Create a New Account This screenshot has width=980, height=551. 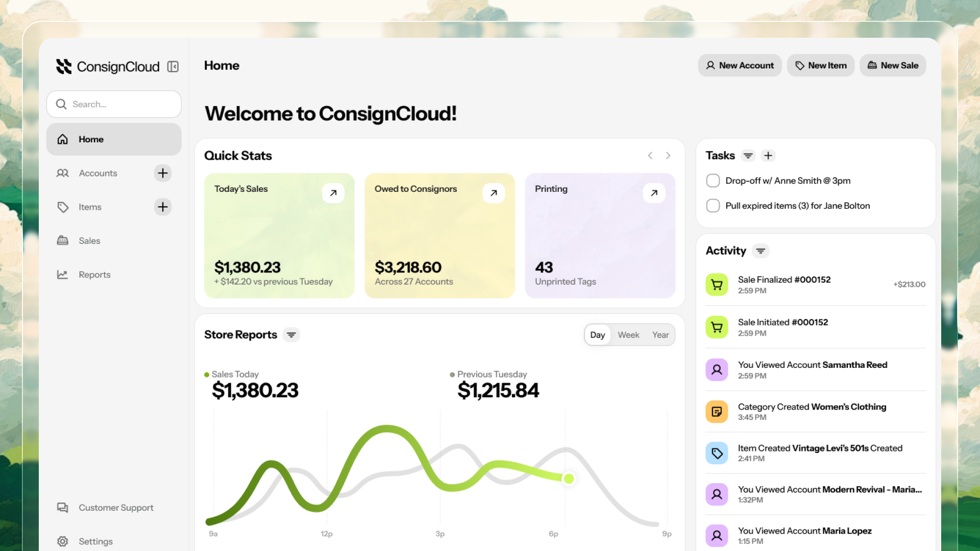click(x=740, y=65)
